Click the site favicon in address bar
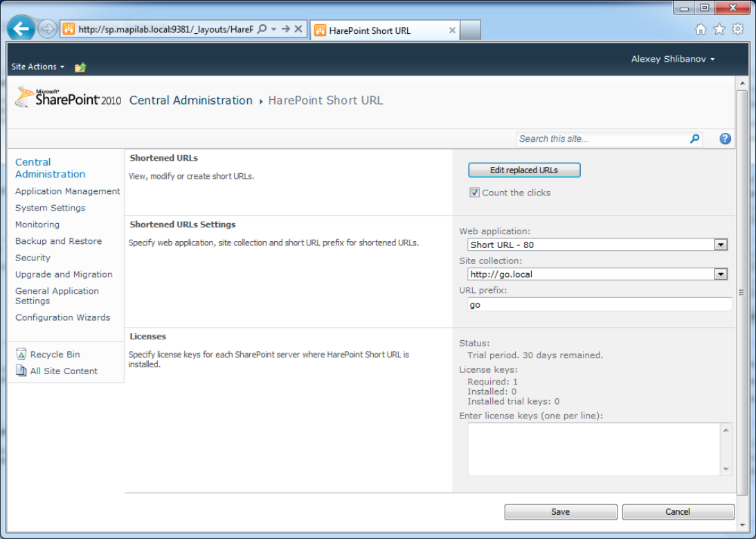 click(69, 29)
